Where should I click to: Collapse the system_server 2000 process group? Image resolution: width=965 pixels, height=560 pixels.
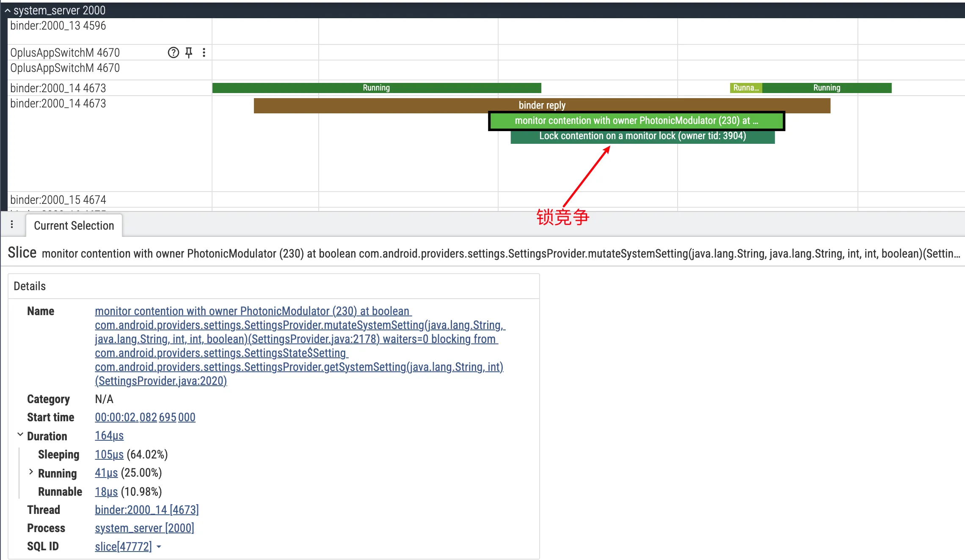coord(8,11)
